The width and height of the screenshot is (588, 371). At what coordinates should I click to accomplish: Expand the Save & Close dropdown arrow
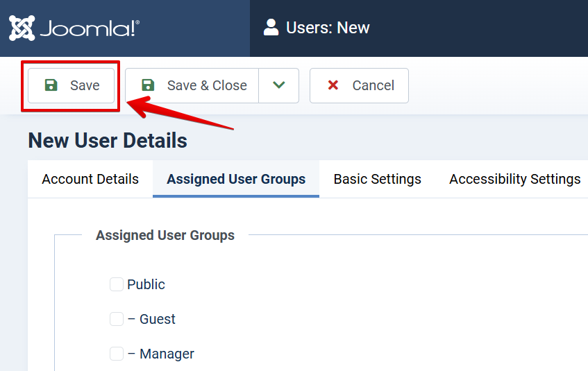(x=278, y=85)
